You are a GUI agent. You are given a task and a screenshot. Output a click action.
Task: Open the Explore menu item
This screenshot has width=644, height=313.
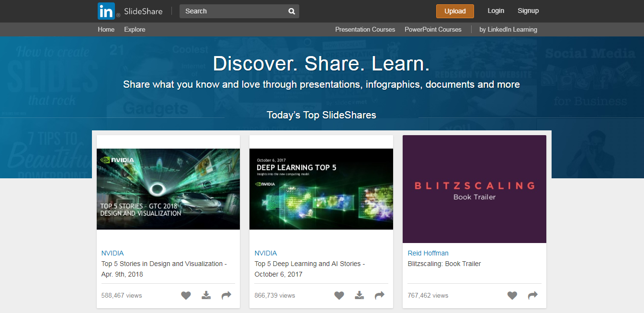tap(135, 29)
